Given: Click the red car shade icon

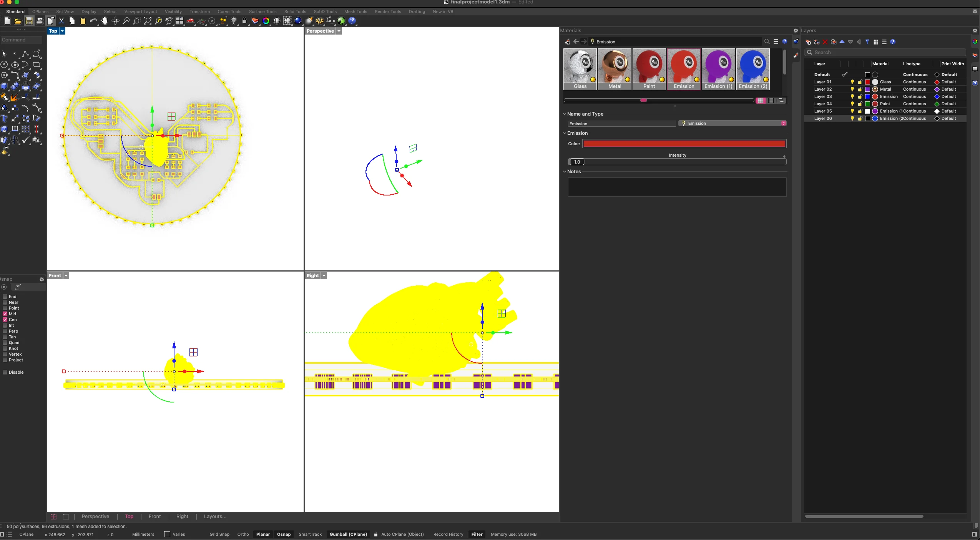Looking at the screenshot, I should [x=191, y=21].
